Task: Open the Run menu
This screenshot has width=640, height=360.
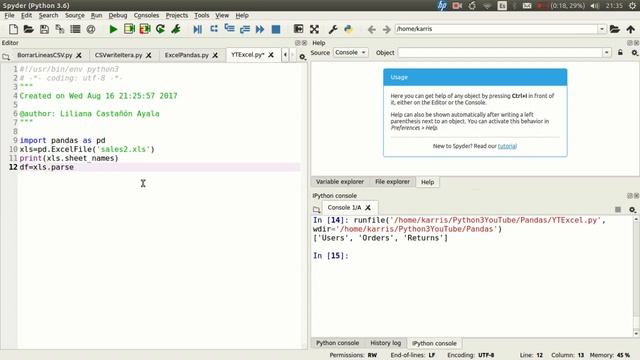Action: tap(96, 15)
